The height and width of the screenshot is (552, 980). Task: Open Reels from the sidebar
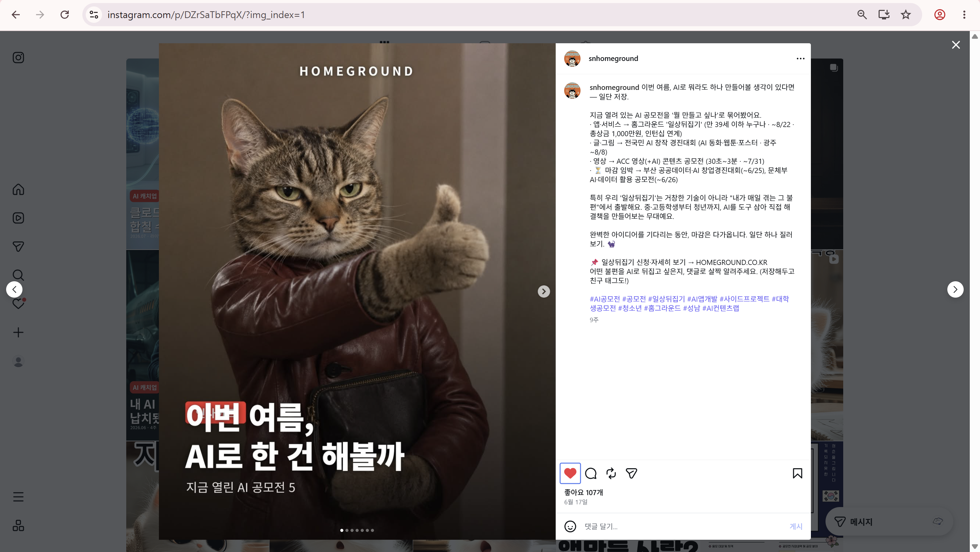point(18,218)
